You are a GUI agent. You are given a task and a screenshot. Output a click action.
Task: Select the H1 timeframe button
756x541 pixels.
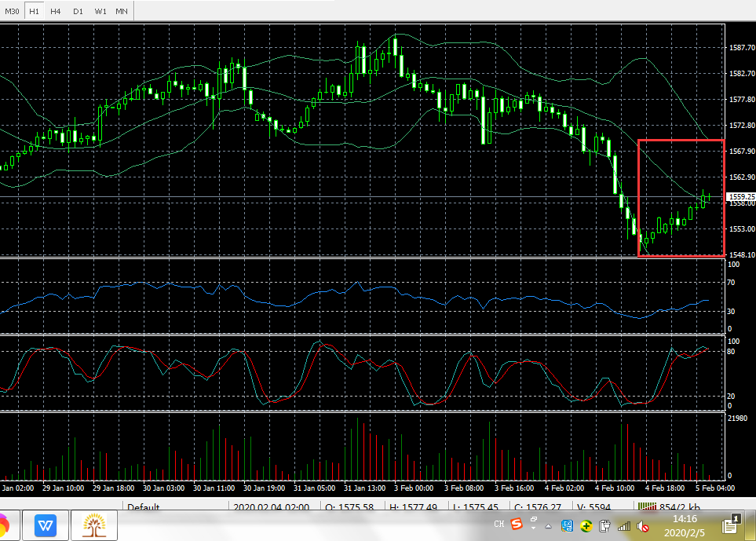34,11
